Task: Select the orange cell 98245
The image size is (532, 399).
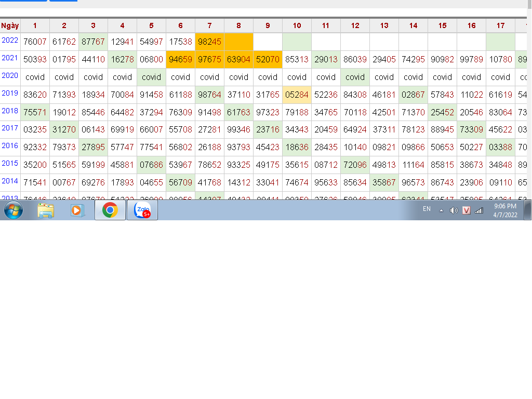Action: point(209,42)
